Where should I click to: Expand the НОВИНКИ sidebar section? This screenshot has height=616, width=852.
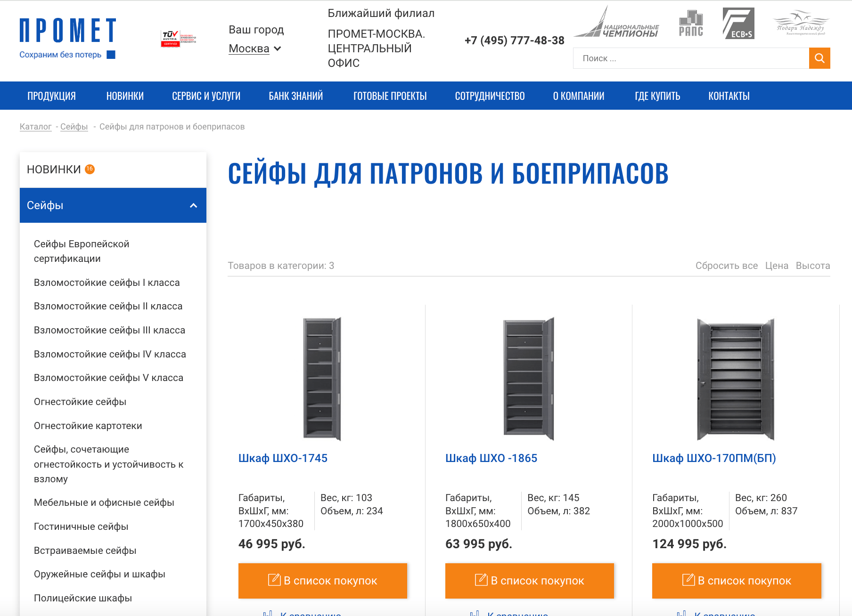pyautogui.click(x=54, y=169)
